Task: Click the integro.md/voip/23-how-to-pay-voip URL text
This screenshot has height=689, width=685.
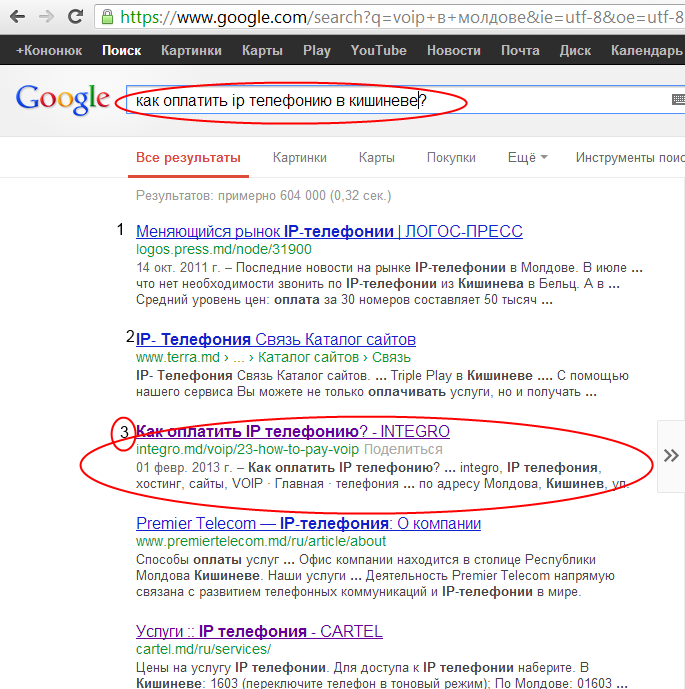Action: pos(247,449)
